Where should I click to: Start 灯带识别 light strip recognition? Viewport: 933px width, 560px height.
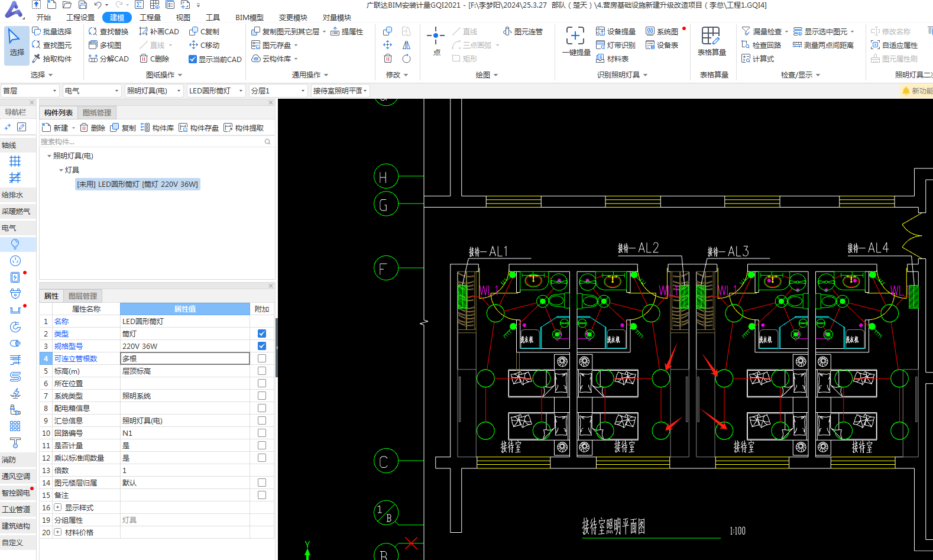coord(615,45)
